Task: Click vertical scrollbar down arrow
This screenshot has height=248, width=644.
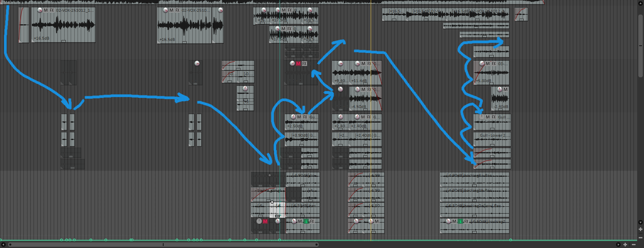Action: tap(640, 223)
